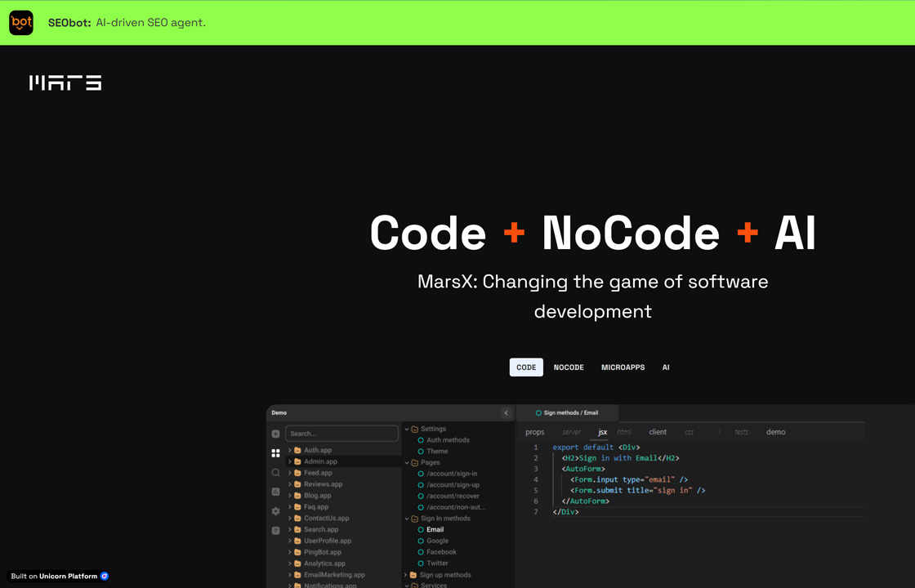Click code line '<Form.input type="email" />'
915x588 pixels.
pyautogui.click(x=629, y=480)
